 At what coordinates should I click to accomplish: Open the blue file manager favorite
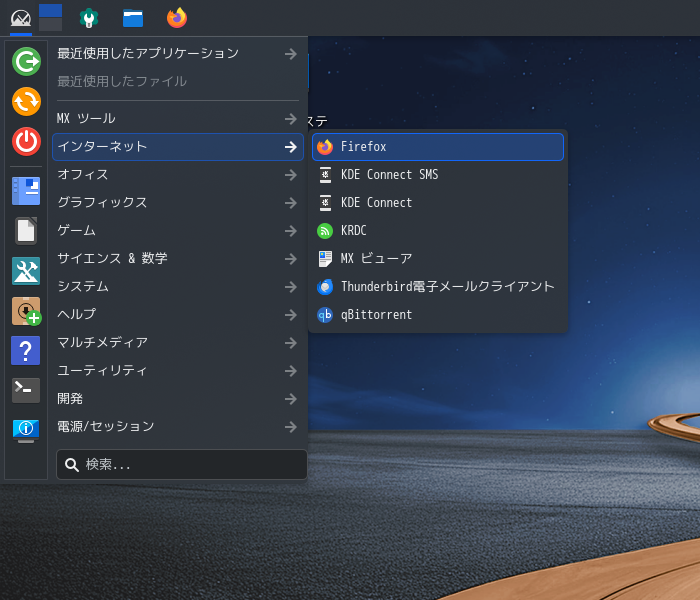click(x=26, y=191)
